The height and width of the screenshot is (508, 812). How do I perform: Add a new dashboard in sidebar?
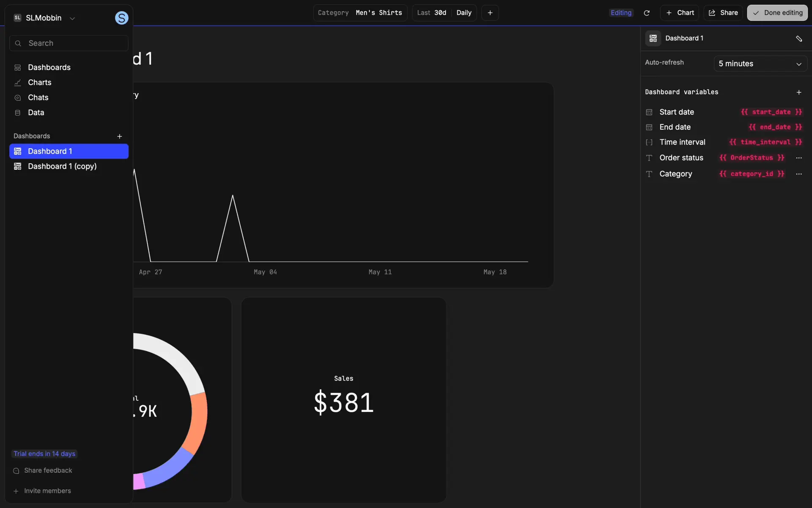click(x=119, y=136)
